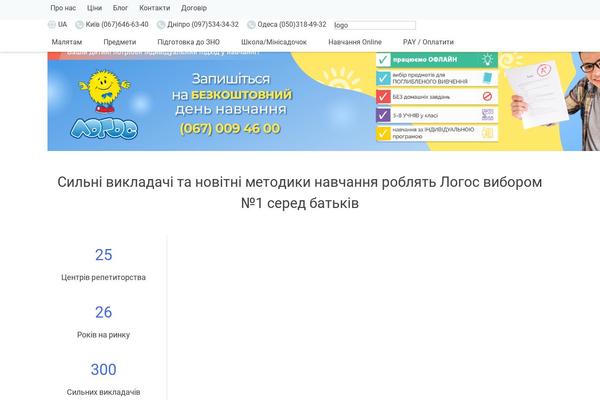The height and width of the screenshot is (400, 600).
Task: Open Контакти in top menu
Action: (155, 8)
